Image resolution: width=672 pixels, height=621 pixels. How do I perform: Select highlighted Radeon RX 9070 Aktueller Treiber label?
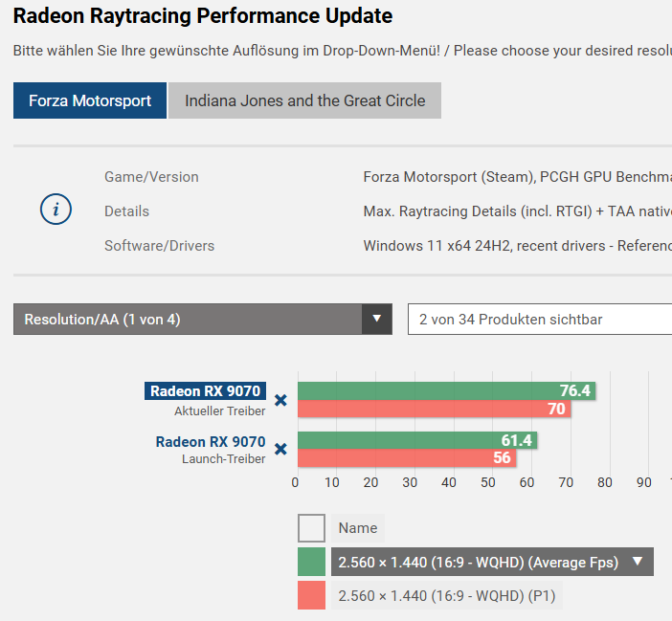click(x=205, y=391)
